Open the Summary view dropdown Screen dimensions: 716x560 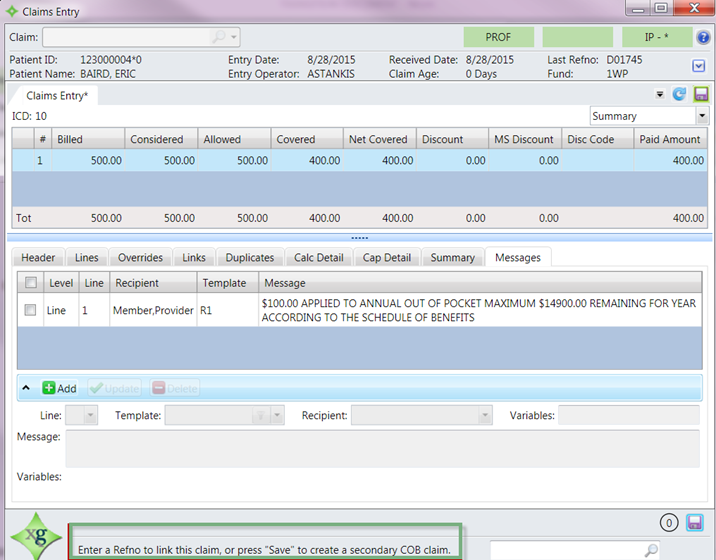(701, 116)
